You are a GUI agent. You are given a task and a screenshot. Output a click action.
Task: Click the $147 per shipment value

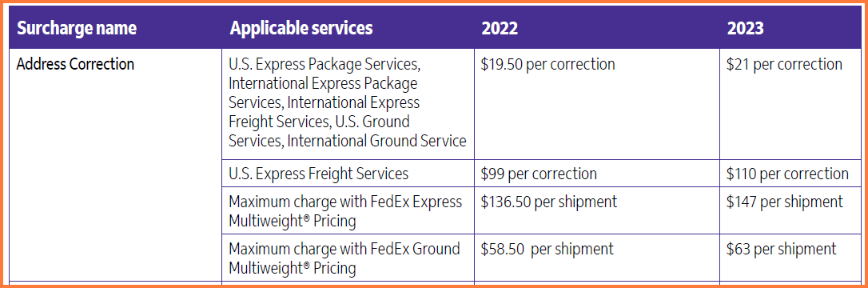(x=785, y=202)
